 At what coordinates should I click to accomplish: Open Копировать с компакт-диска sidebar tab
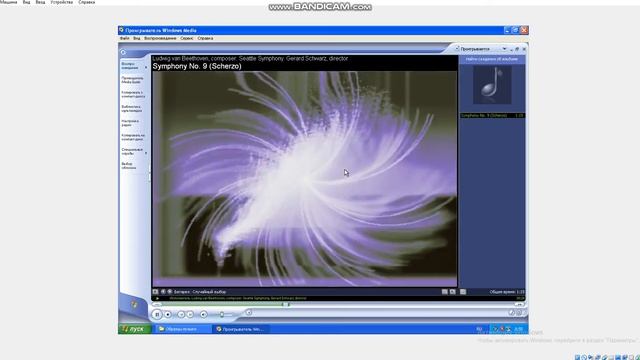(x=133, y=94)
